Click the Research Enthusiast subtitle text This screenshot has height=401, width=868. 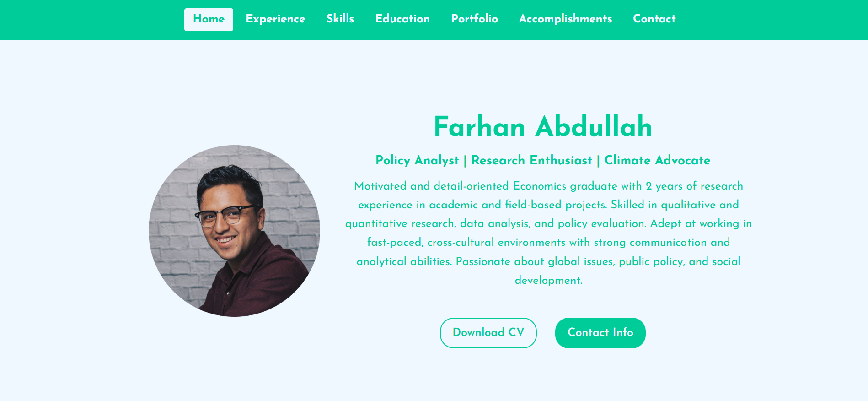531,160
